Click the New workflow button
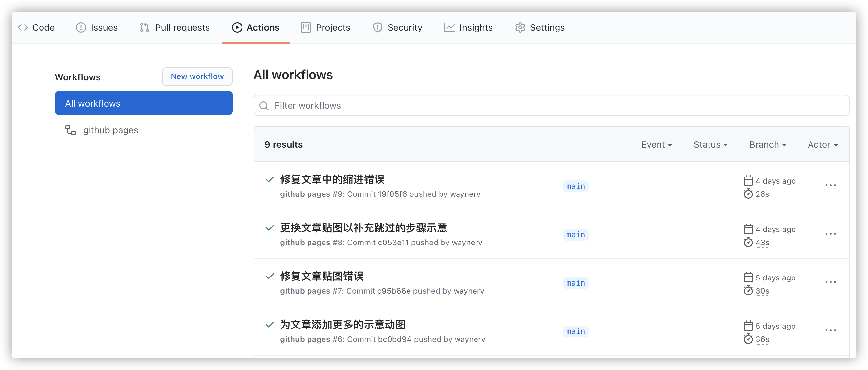Image resolution: width=868 pixels, height=370 pixels. [x=197, y=76]
